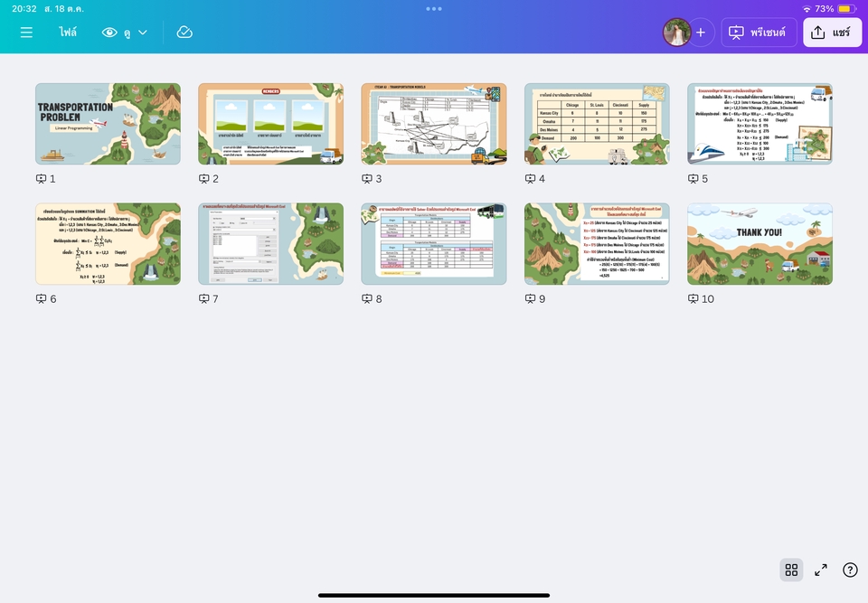Tap the three-dot multitasking indicator at top
The width and height of the screenshot is (868, 603).
pos(434,9)
